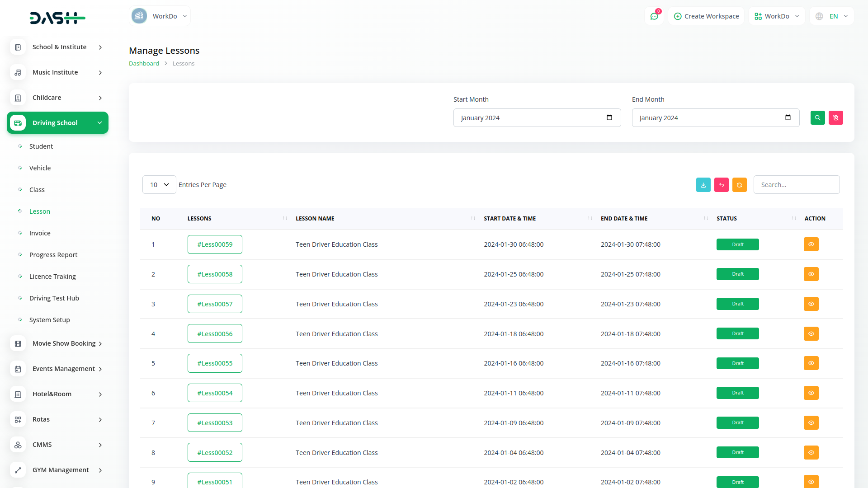
Task: Click the orange refresh icon
Action: coord(739,185)
